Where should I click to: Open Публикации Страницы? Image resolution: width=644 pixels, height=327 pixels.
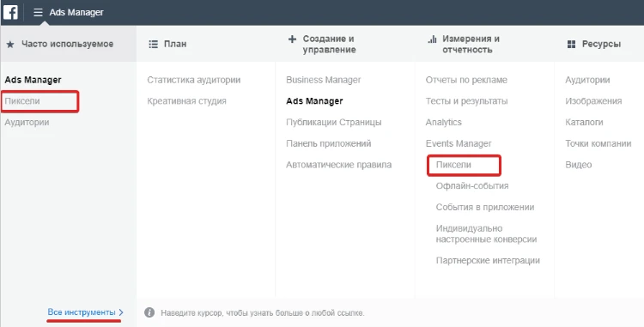[x=333, y=122]
